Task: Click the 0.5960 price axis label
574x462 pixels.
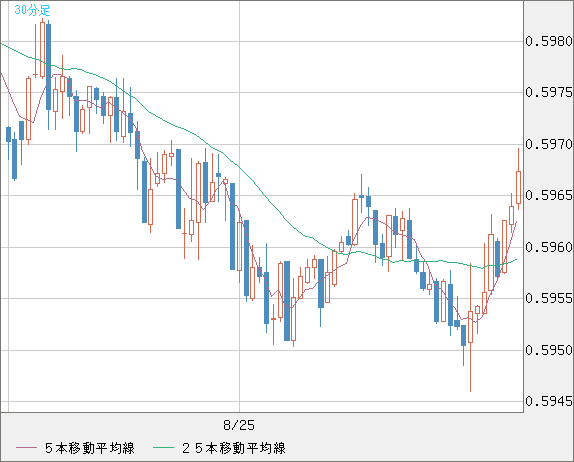Action: coord(549,247)
